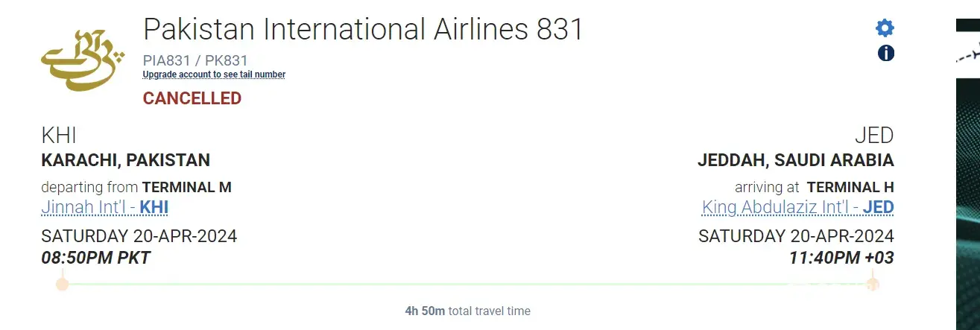This screenshot has height=330, width=980.
Task: Click the red CANCELLED status label
Action: coord(192,98)
